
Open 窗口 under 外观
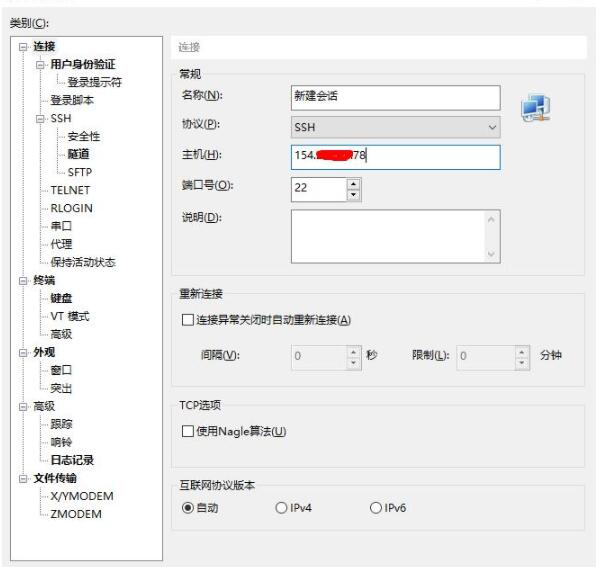61,370
